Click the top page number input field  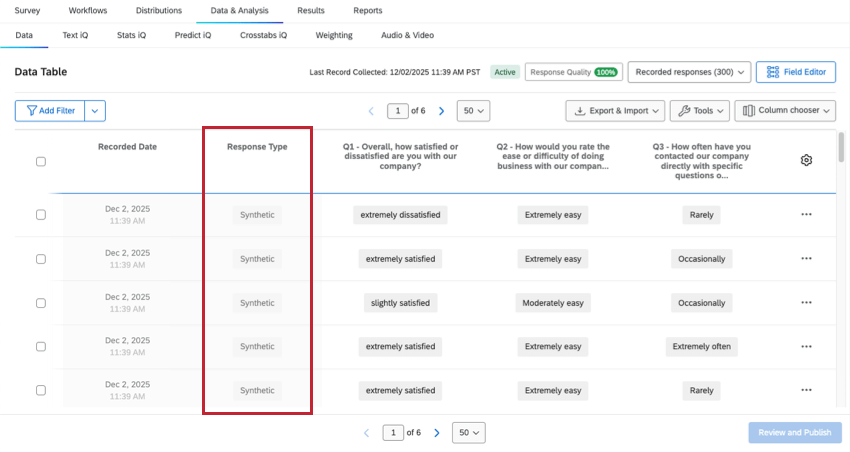point(396,111)
